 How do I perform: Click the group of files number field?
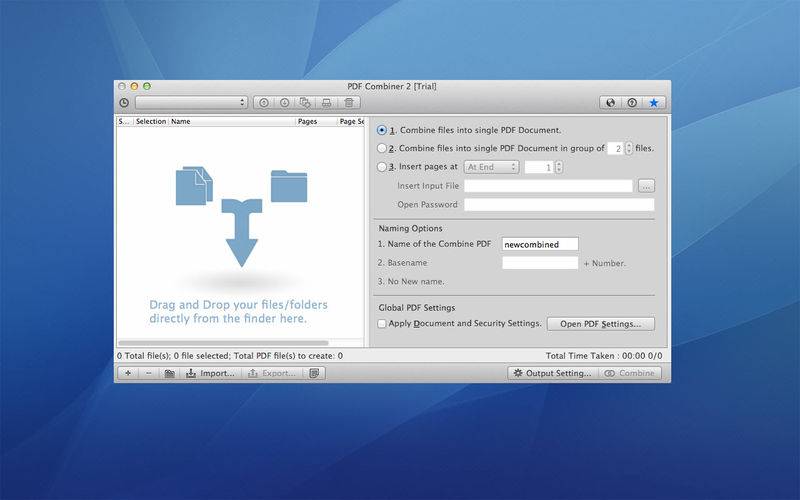616,148
